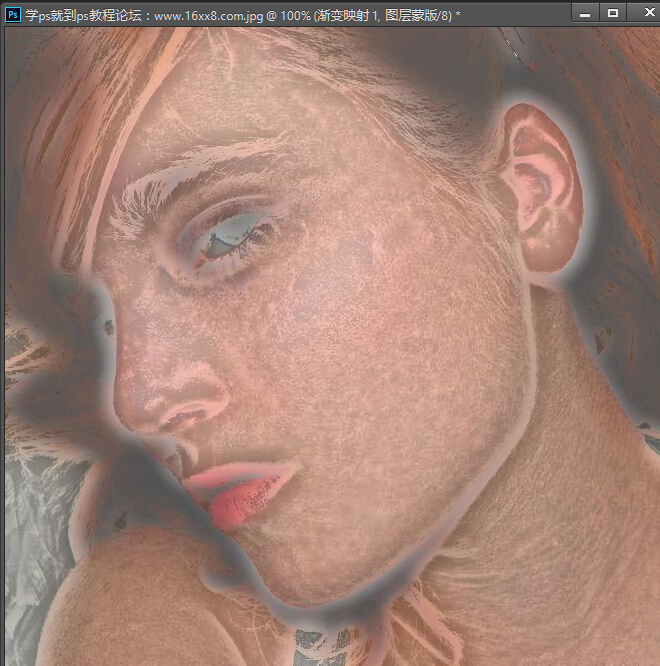Maximize the document window
Viewport: 660px width, 666px height.
point(613,12)
